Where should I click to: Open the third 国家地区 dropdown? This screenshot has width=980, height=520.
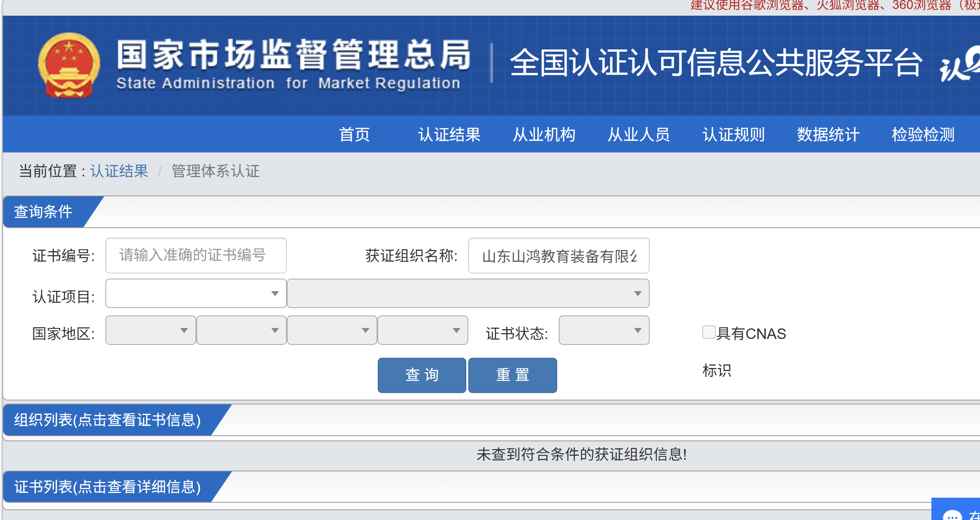point(331,330)
